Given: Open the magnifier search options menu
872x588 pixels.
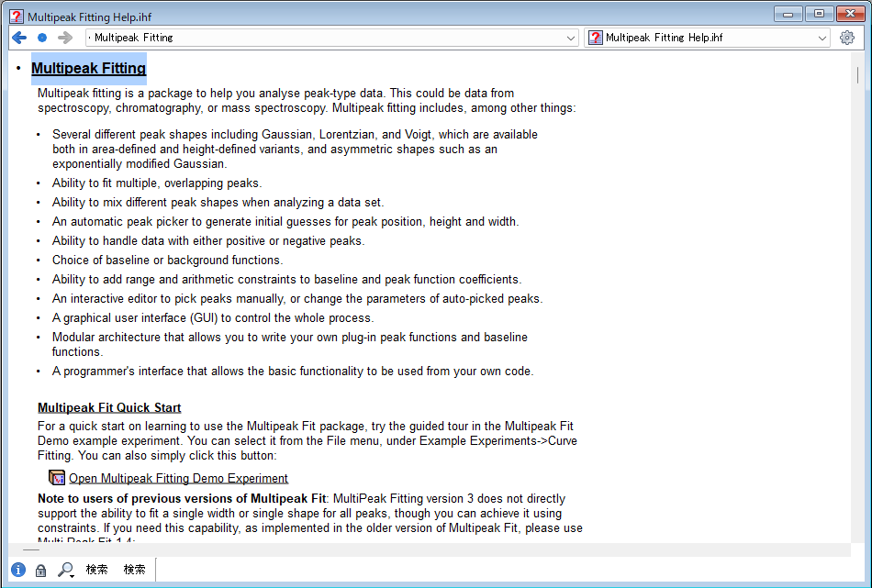Looking at the screenshot, I should [x=66, y=570].
